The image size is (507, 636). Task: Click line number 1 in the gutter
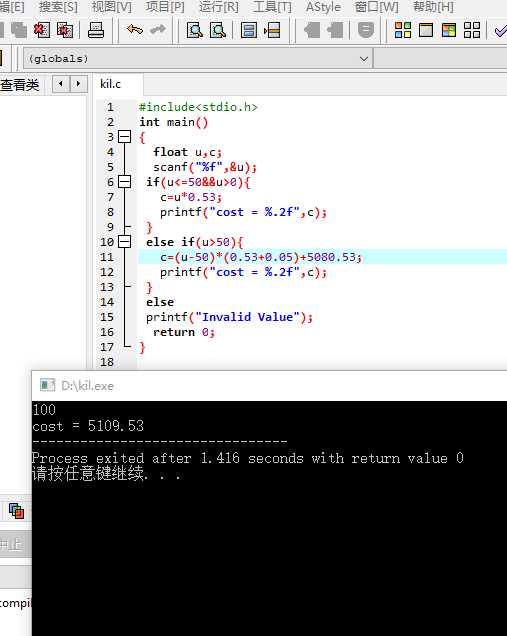pos(110,107)
